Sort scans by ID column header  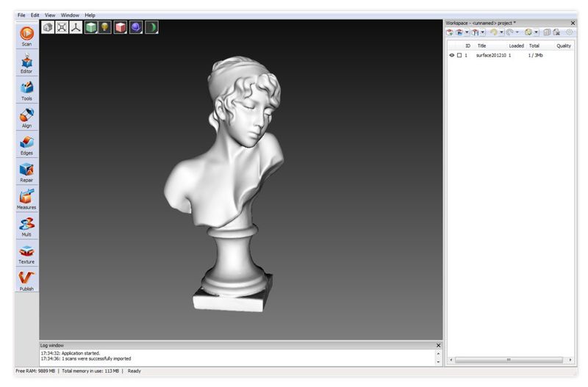467,46
